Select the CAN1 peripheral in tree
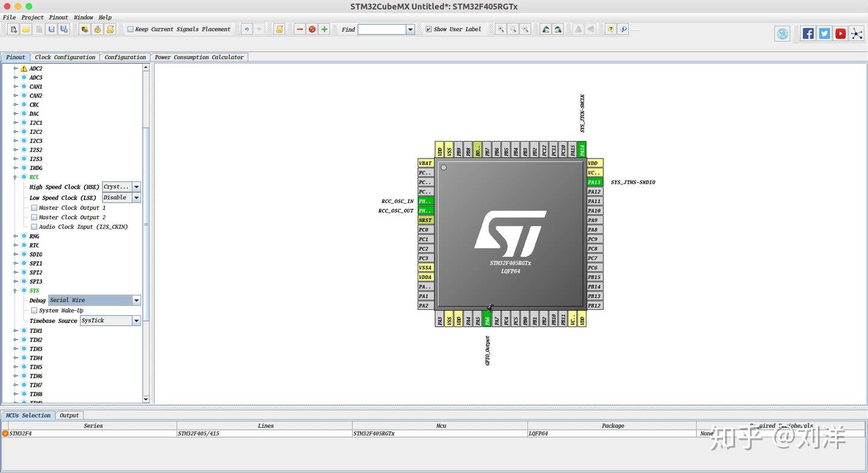 pyautogui.click(x=36, y=87)
